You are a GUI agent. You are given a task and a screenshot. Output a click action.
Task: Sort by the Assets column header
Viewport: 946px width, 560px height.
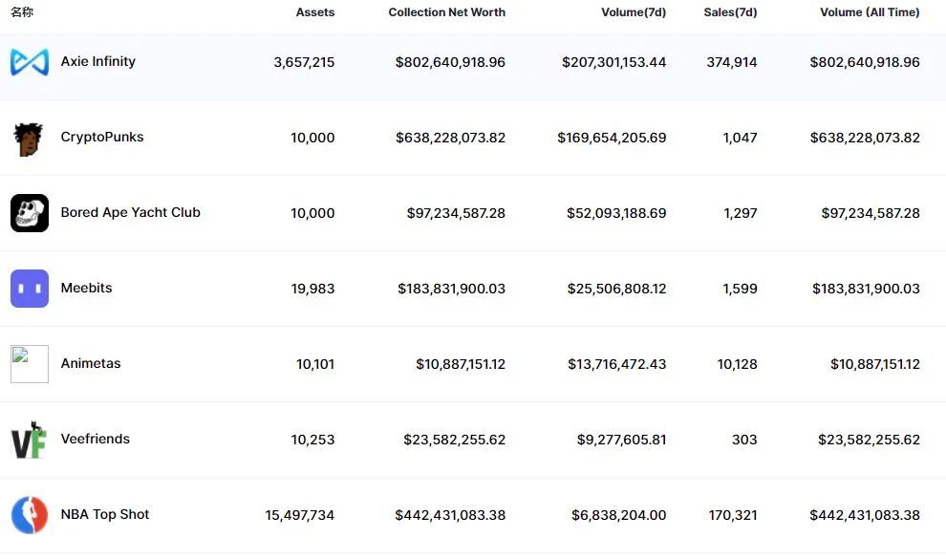point(314,12)
